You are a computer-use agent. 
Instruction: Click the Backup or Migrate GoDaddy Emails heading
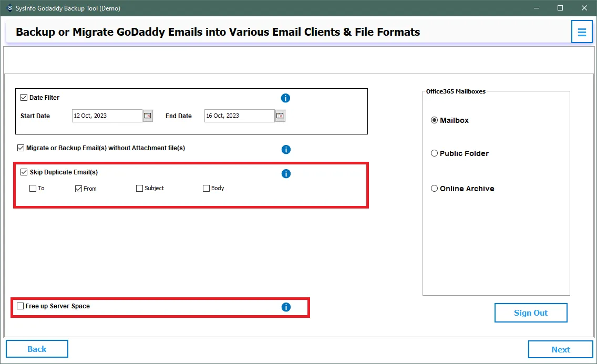(218, 32)
